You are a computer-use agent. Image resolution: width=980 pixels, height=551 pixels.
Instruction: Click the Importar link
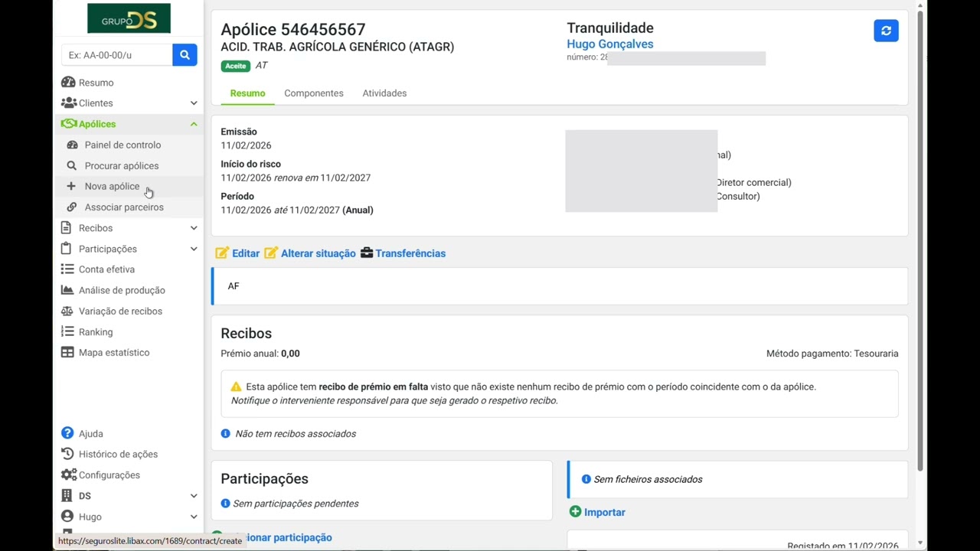coord(605,512)
